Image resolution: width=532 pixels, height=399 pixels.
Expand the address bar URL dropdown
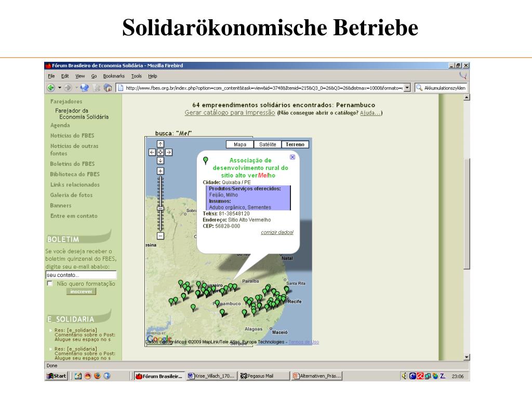(x=407, y=88)
